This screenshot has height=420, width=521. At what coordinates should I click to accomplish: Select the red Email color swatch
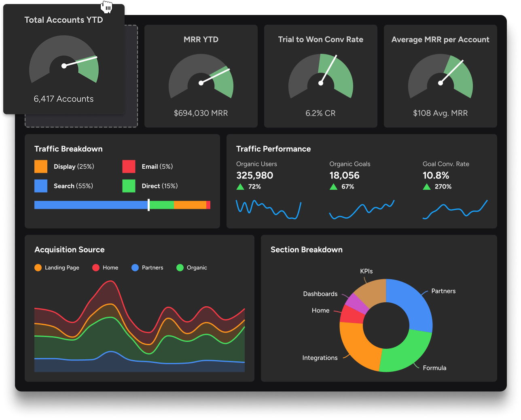(129, 166)
